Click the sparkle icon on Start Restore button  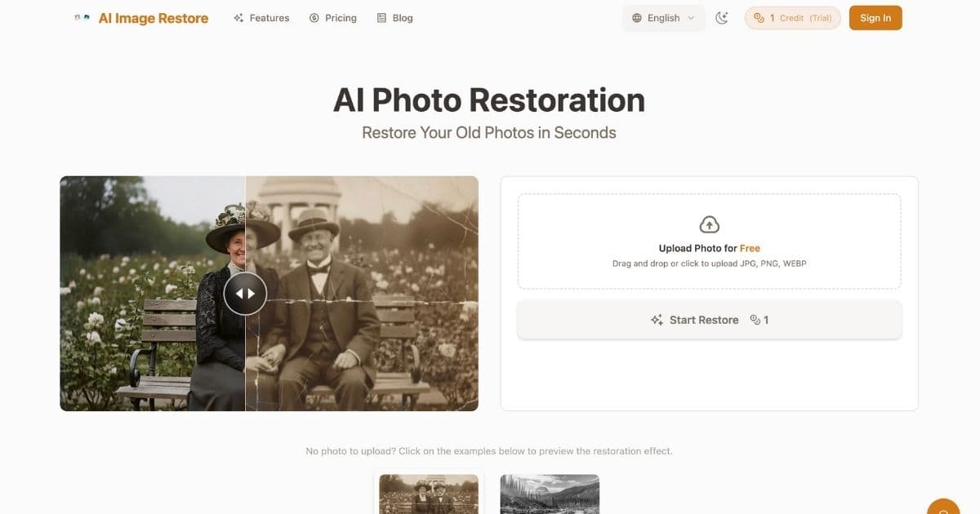[x=657, y=319]
